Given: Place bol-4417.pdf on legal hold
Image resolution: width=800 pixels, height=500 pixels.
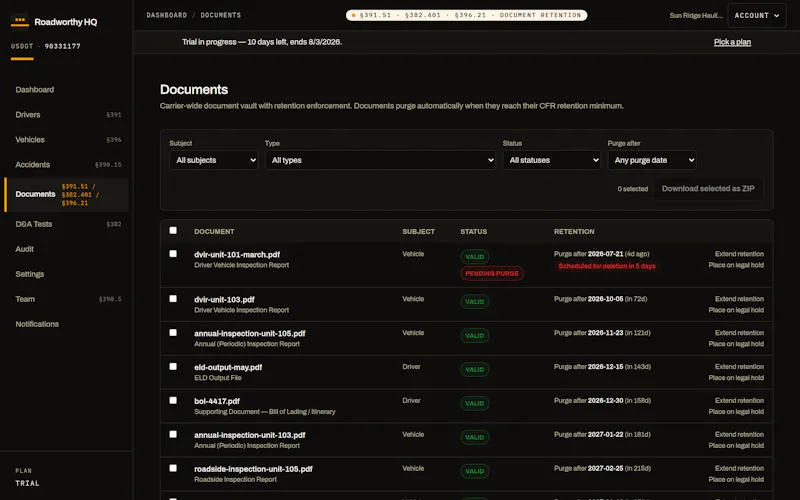Looking at the screenshot, I should tap(736, 412).
